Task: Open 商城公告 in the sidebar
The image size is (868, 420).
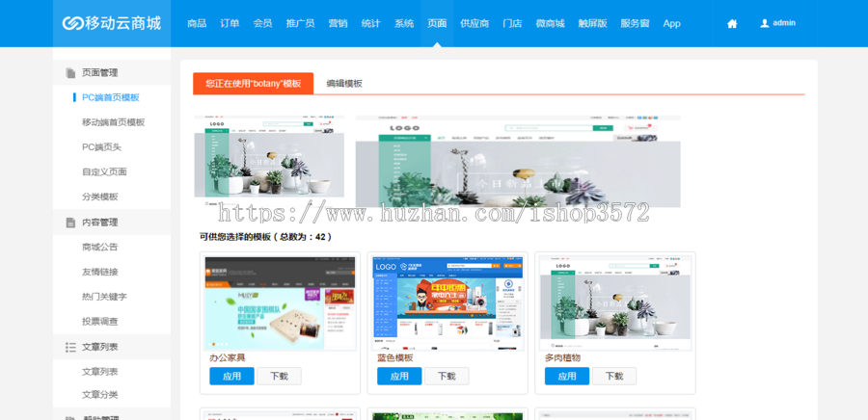Action: pyautogui.click(x=100, y=247)
